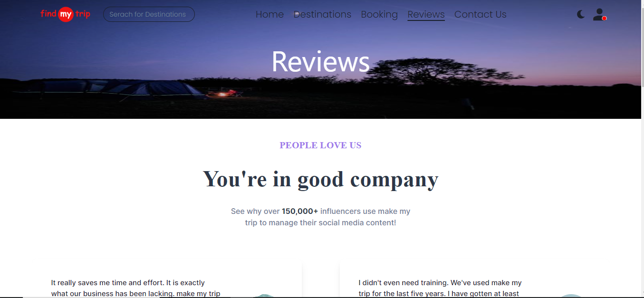Go to the Home page

pyautogui.click(x=269, y=14)
